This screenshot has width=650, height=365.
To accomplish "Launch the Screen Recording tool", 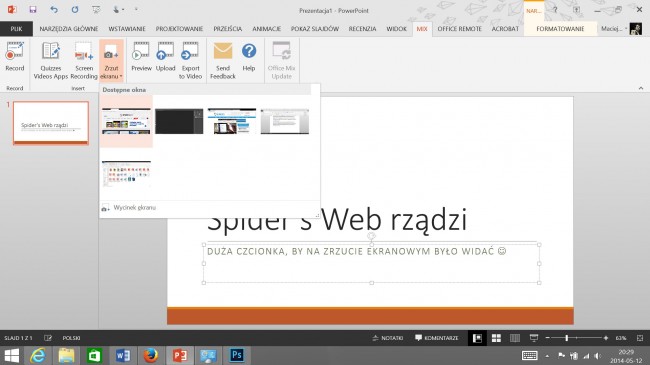I will pyautogui.click(x=84, y=61).
